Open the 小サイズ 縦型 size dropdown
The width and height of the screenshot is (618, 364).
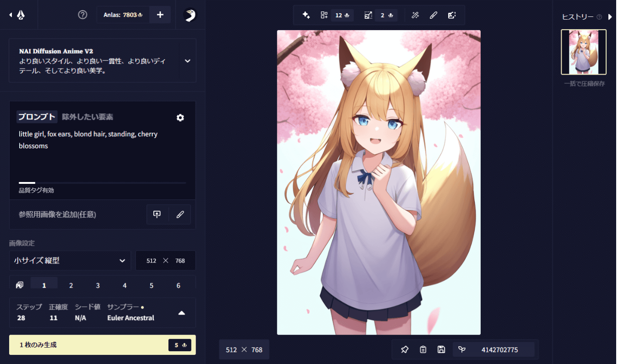[x=70, y=261]
